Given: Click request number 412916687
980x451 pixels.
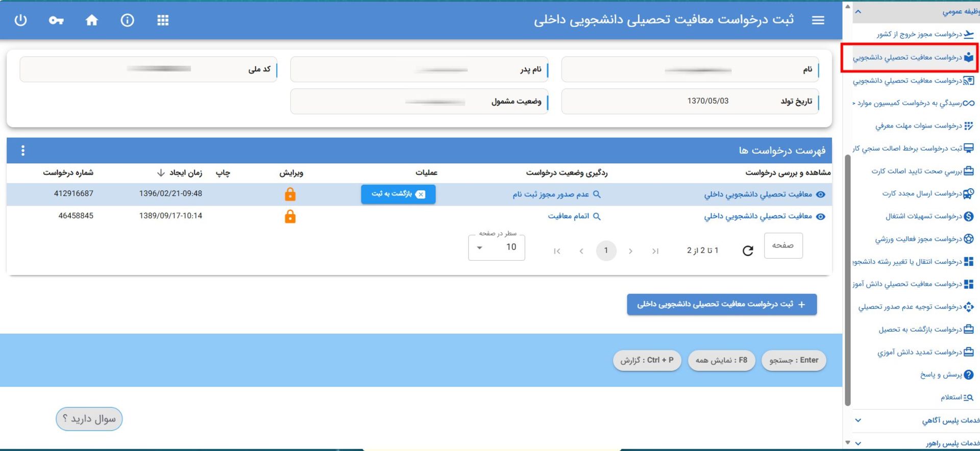Looking at the screenshot, I should [73, 194].
